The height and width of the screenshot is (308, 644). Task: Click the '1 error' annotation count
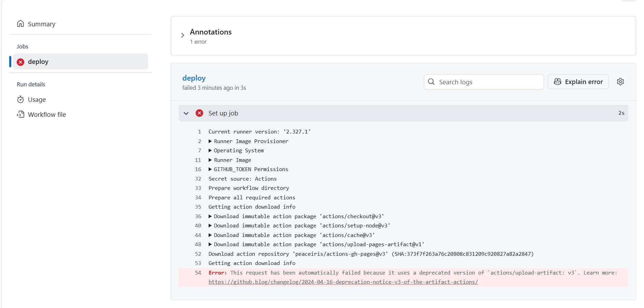pos(198,42)
